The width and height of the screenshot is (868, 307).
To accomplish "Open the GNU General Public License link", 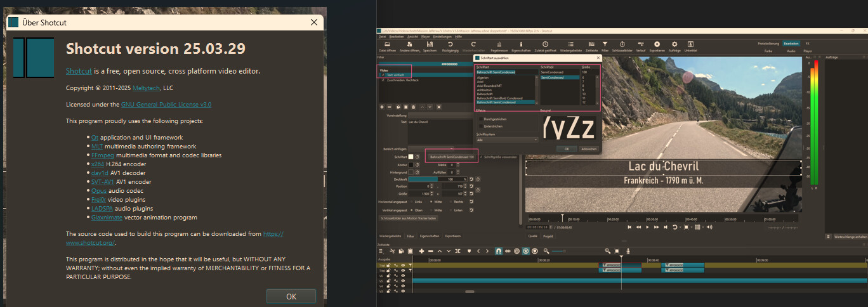I will pos(166,104).
